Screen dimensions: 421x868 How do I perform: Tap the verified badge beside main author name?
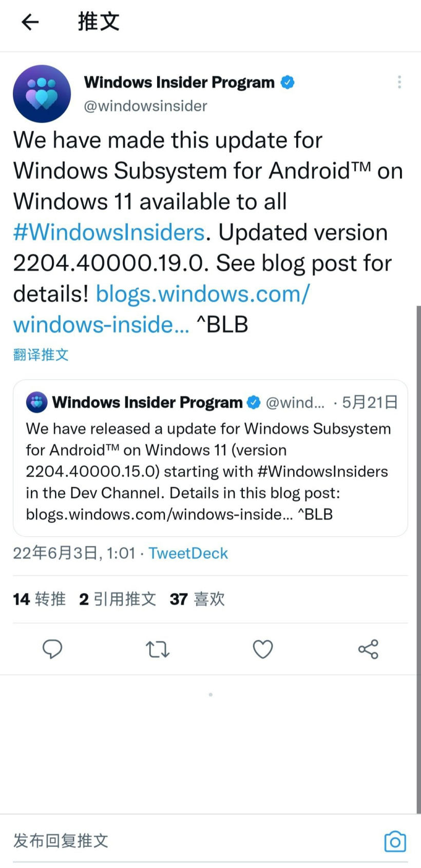click(288, 82)
